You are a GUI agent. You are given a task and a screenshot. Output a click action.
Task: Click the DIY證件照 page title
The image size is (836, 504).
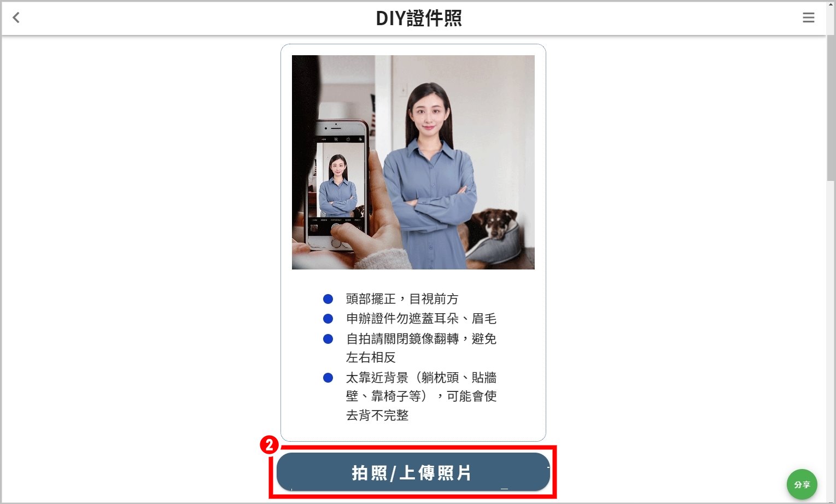click(419, 18)
